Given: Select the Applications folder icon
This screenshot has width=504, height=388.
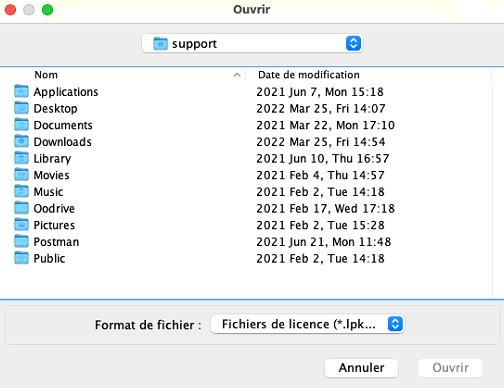Looking at the screenshot, I should click(21, 91).
